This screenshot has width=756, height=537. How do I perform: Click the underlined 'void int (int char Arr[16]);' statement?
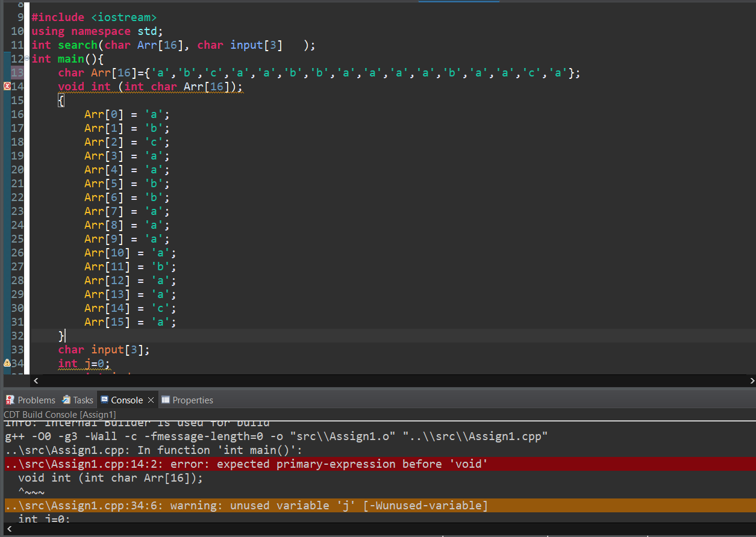tap(151, 87)
